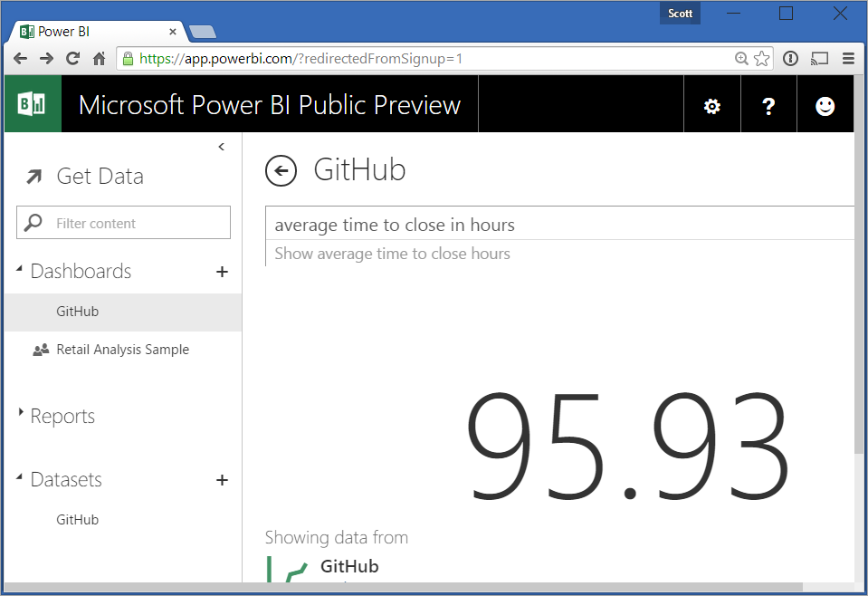
Task: Click the Power BI logo icon
Action: (33, 104)
